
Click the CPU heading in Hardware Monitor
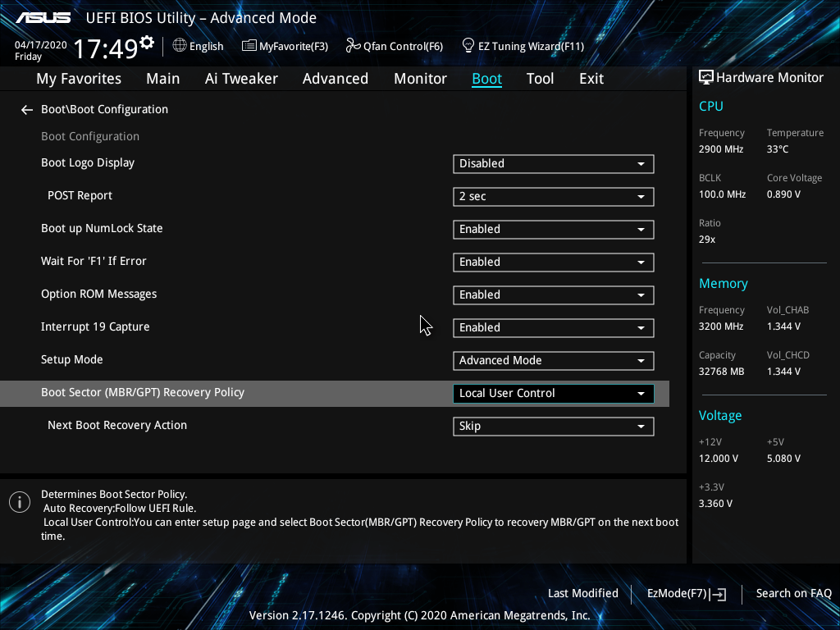point(711,106)
